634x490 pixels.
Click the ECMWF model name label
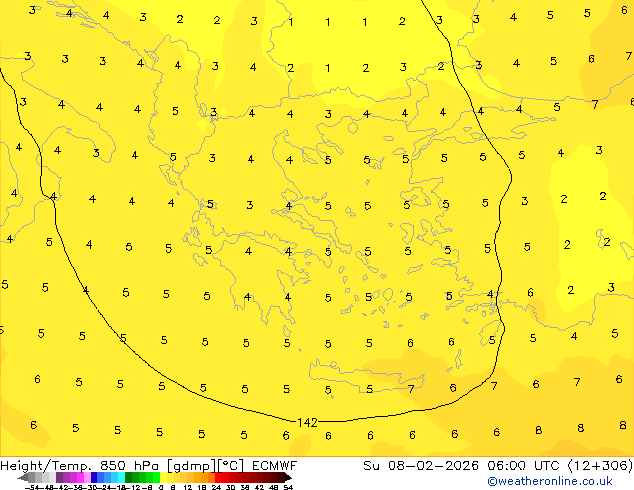pyautogui.click(x=275, y=466)
